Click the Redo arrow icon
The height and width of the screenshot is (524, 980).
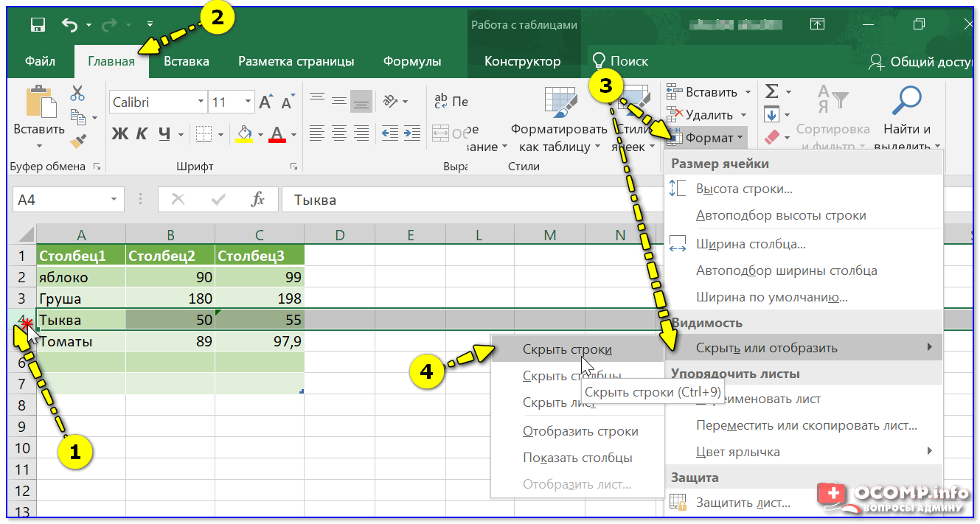click(x=109, y=25)
